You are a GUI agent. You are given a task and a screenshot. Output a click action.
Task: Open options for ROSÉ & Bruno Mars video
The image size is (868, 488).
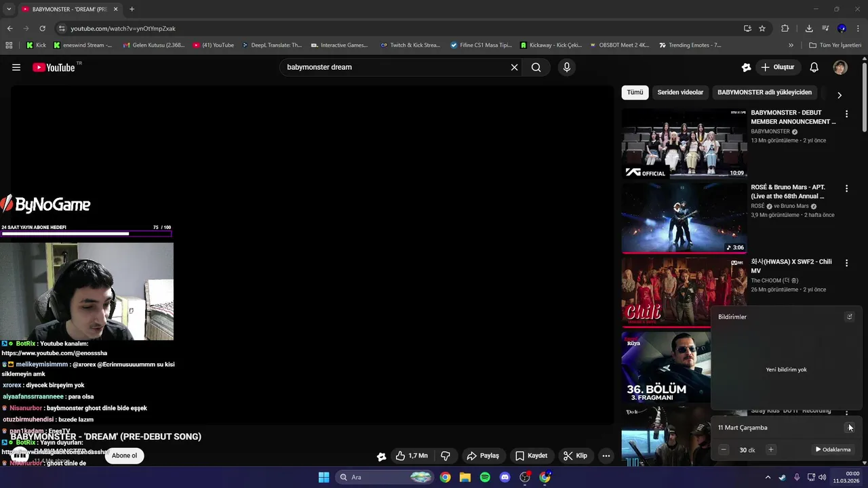846,188
